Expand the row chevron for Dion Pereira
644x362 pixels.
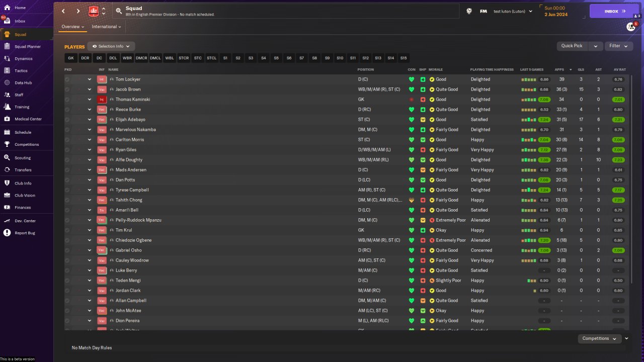click(90, 321)
